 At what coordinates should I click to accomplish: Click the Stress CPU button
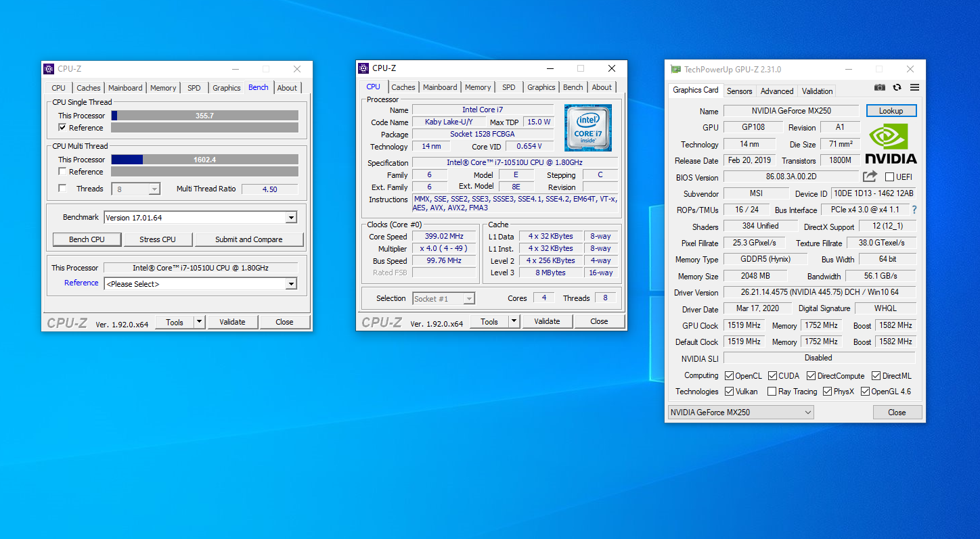point(158,239)
